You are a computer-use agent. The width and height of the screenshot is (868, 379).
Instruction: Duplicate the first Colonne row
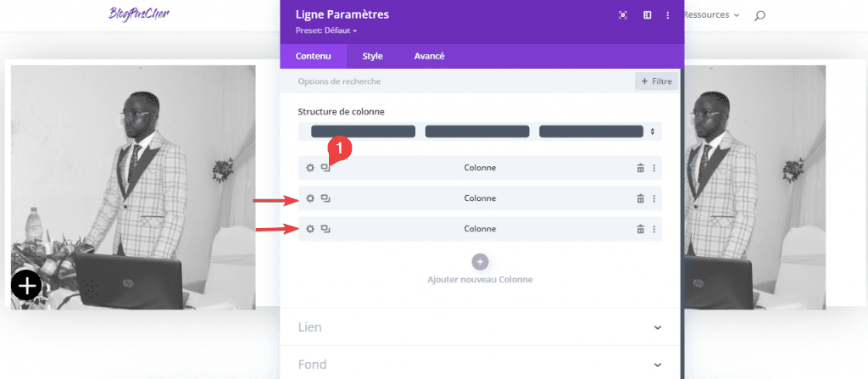coord(325,168)
